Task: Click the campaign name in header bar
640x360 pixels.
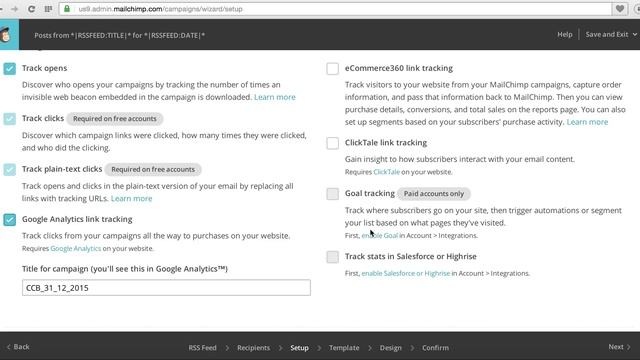Action: coord(120,36)
